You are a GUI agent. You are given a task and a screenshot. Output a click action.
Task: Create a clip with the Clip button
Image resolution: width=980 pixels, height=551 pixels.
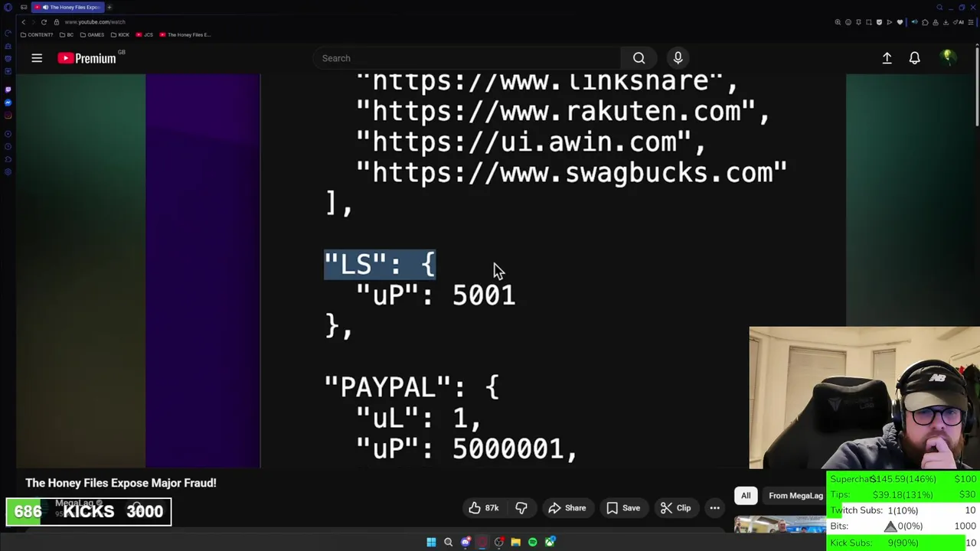pos(675,508)
